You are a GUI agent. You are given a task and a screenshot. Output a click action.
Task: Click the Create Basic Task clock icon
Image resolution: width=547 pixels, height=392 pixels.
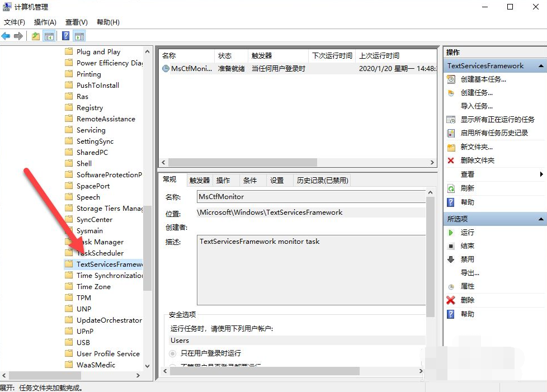pos(450,79)
